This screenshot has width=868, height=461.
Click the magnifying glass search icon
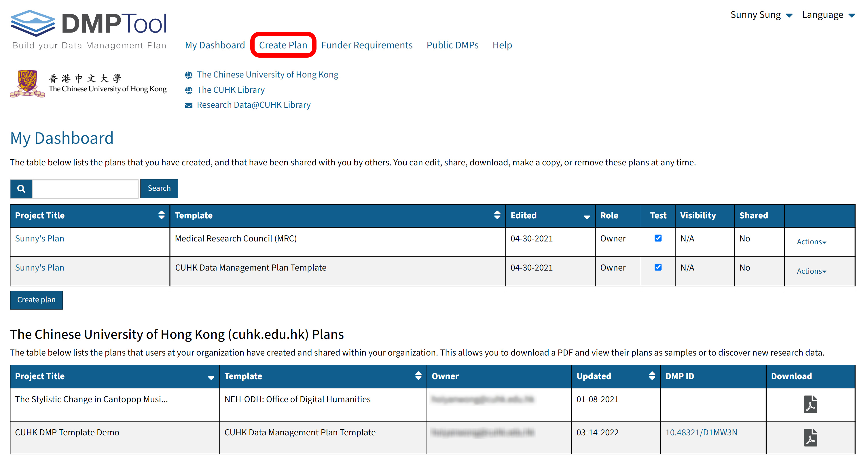pos(21,188)
